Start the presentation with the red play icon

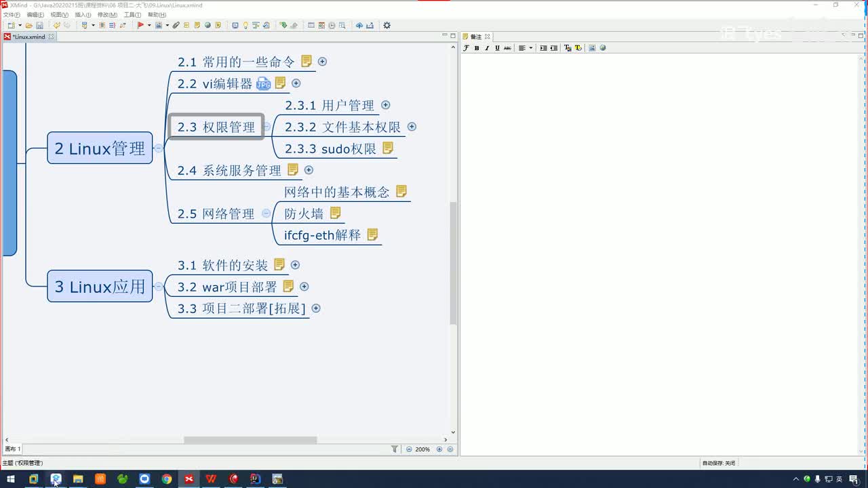[140, 26]
